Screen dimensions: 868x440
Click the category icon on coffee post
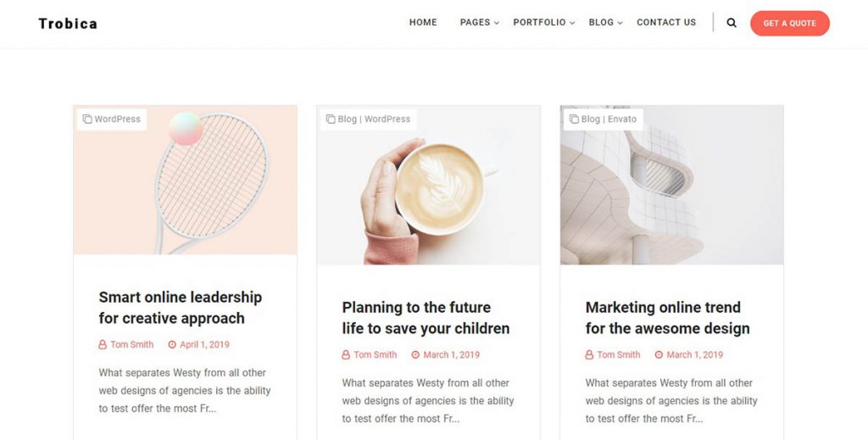click(331, 120)
